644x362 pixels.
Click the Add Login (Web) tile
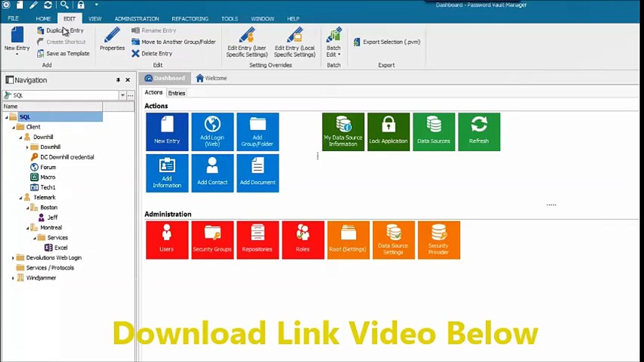coord(212,132)
